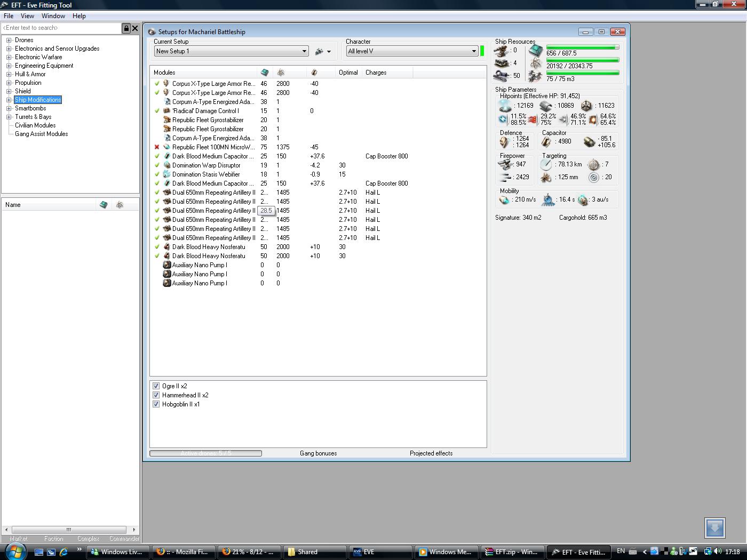Open the Window menu
Image resolution: width=747 pixels, height=560 pixels.
[x=53, y=16]
